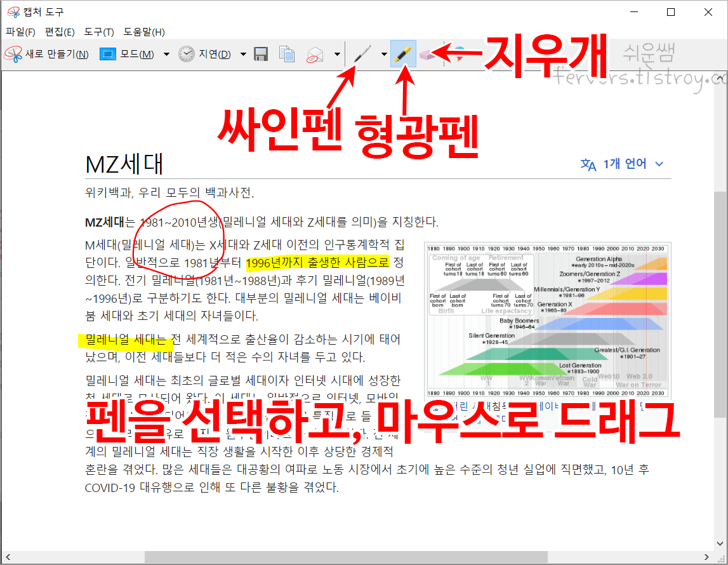
Task: Open the pen options dropdown arrow
Action: coord(384,55)
